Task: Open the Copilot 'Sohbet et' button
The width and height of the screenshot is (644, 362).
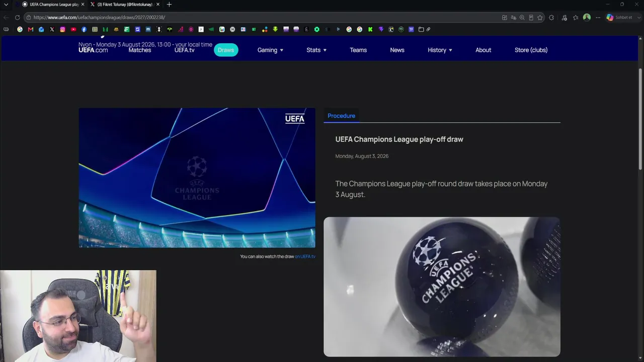Action: click(619, 17)
